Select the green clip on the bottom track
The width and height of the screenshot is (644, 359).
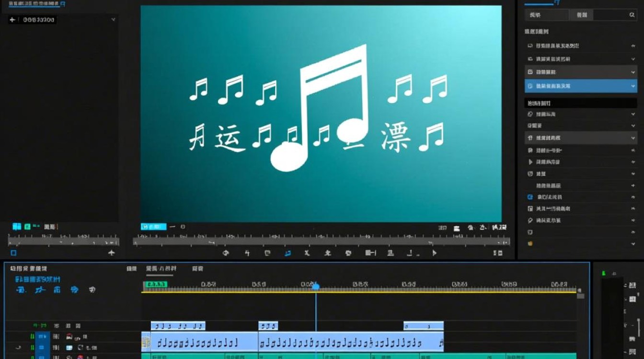pos(359,356)
